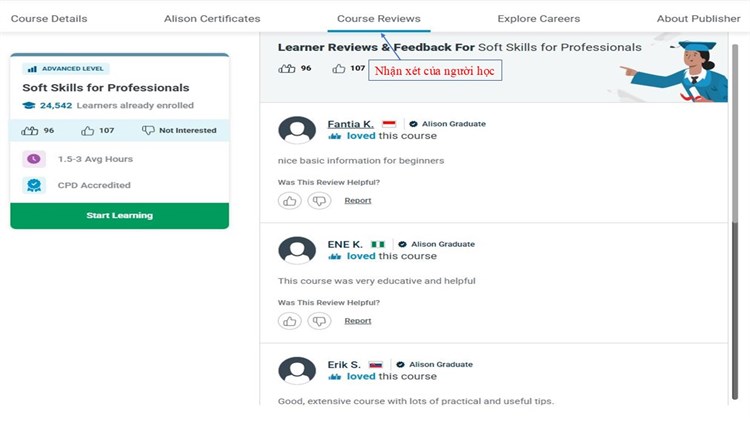The image size is (750, 422).
Task: Click Fantia K. avatar picture
Action: point(297,130)
